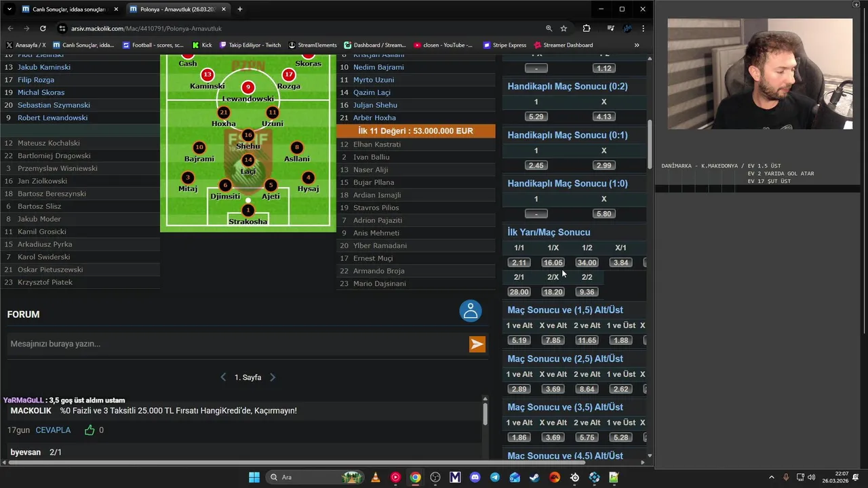Open player Armando Broja in substitutes
The height and width of the screenshot is (488, 868).
click(x=379, y=271)
